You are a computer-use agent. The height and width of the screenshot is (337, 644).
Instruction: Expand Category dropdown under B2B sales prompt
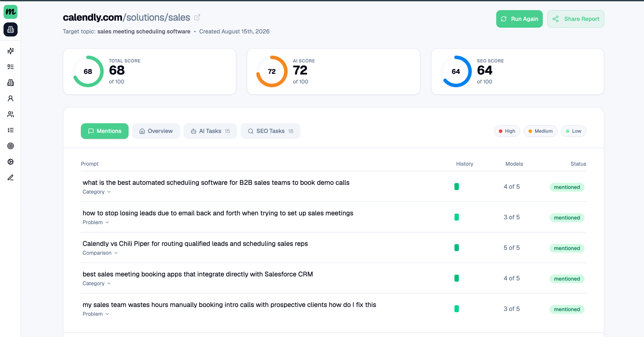[x=97, y=192]
